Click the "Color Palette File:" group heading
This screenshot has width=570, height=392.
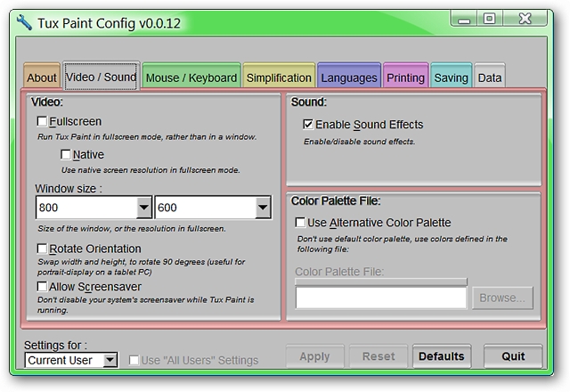(336, 200)
